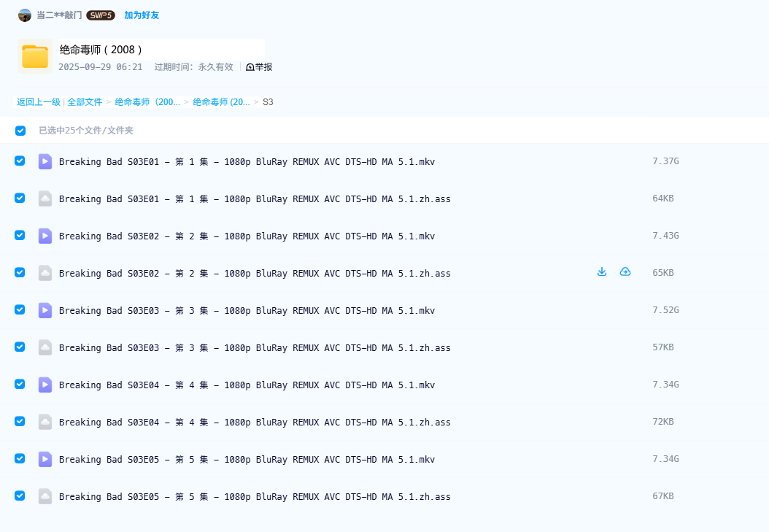Viewport: 769px width, 532px height.
Task: Click the 7.43G file size
Action: click(665, 236)
